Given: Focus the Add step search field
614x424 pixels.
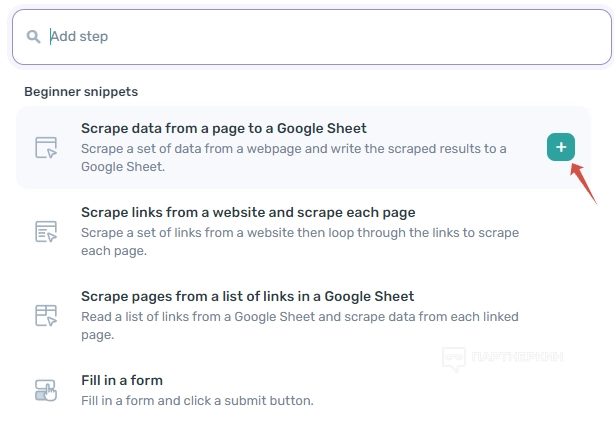Looking at the screenshot, I should [300, 37].
